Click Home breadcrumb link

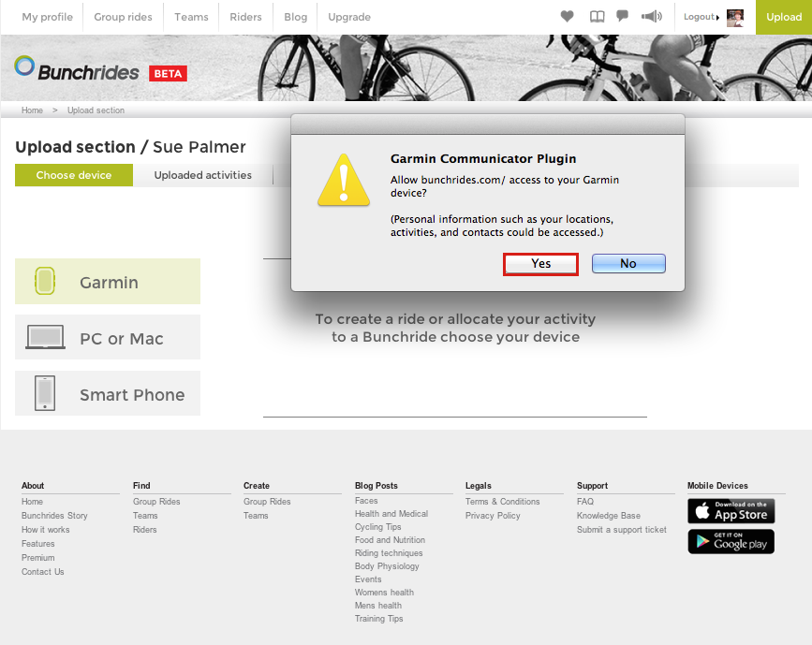point(32,110)
